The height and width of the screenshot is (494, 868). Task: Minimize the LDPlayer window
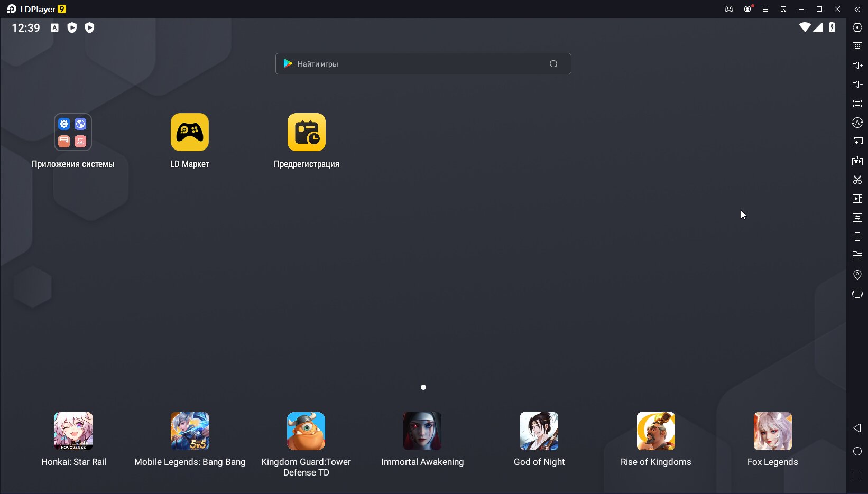click(801, 9)
